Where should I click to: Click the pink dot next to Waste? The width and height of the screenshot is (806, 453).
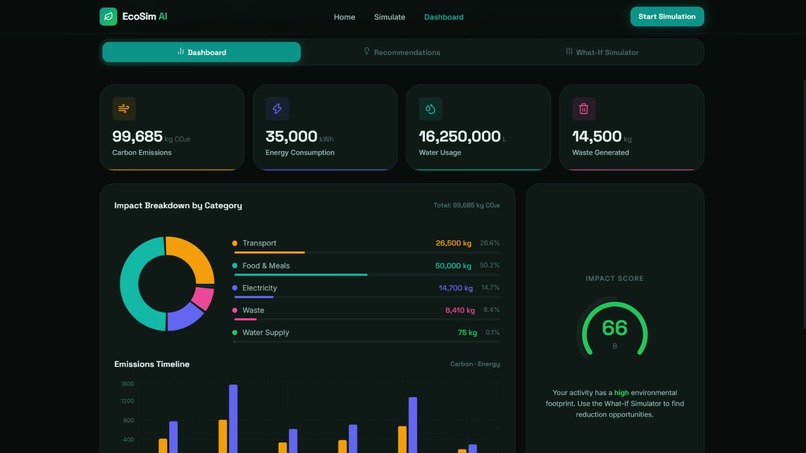tap(234, 310)
